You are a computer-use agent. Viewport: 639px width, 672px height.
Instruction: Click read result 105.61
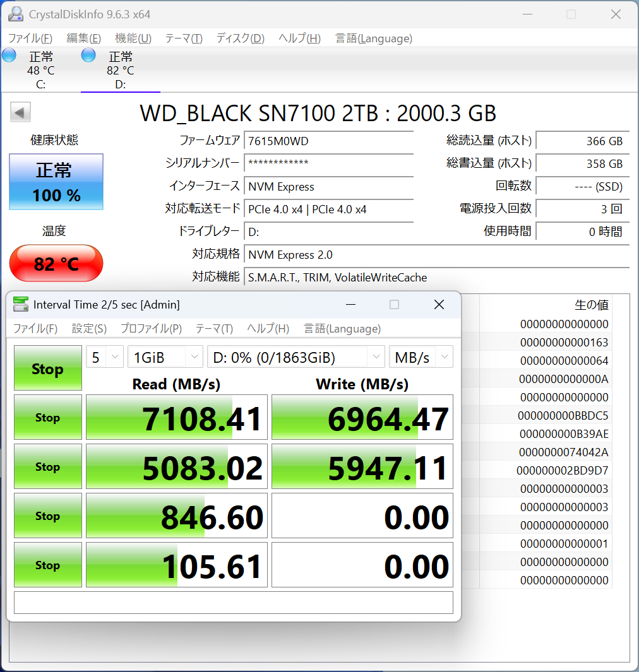pos(177,565)
